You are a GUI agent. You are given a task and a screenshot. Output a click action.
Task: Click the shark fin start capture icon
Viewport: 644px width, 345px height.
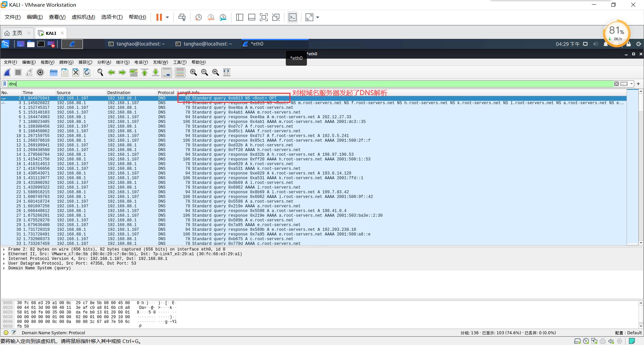click(x=7, y=72)
